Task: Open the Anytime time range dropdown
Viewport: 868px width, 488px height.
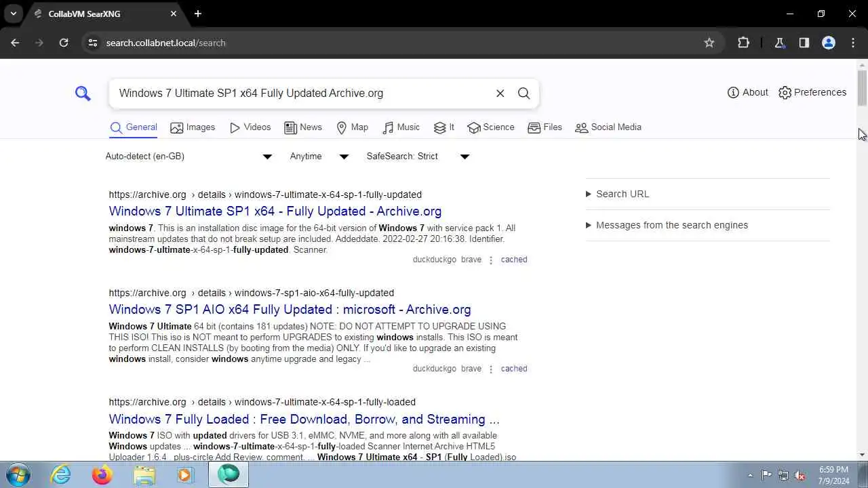Action: pyautogui.click(x=319, y=157)
